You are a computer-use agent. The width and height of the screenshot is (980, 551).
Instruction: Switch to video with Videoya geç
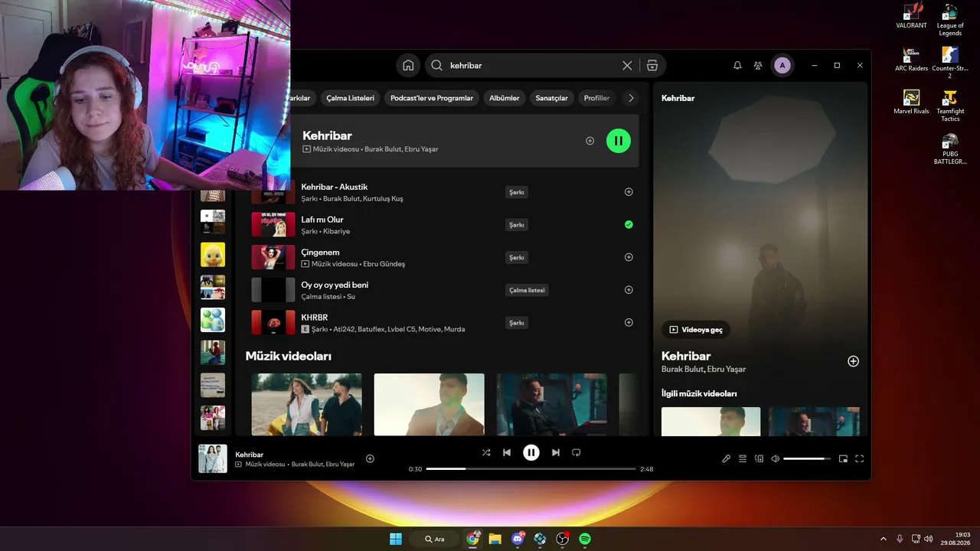(696, 330)
